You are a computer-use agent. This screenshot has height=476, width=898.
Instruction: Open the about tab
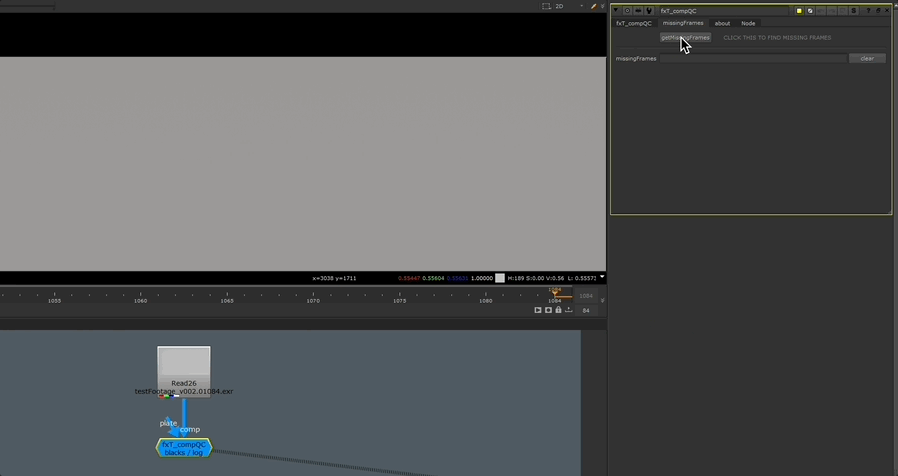pyautogui.click(x=722, y=23)
